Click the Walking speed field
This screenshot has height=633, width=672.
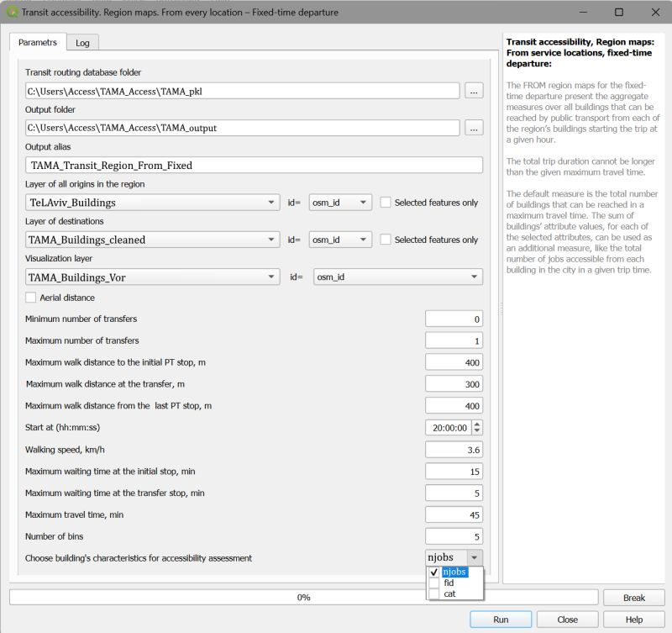(x=454, y=450)
